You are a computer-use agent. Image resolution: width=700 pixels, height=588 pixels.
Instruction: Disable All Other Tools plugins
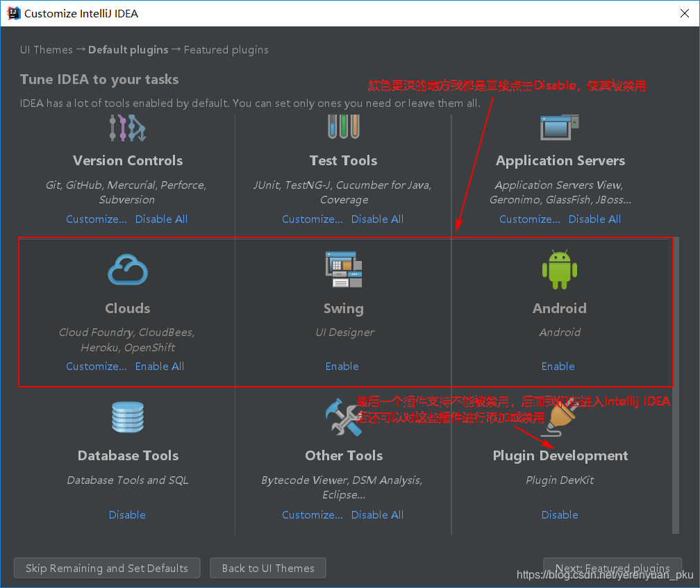click(377, 515)
